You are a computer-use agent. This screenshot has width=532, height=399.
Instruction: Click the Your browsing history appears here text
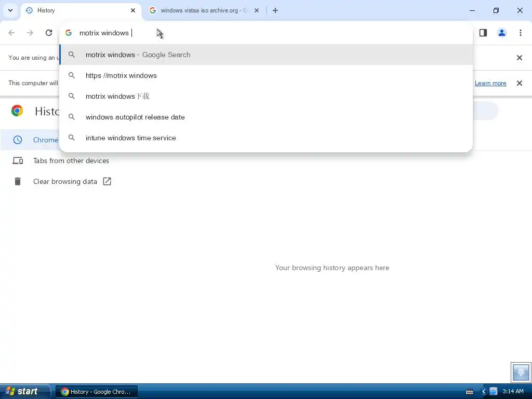coord(332,268)
